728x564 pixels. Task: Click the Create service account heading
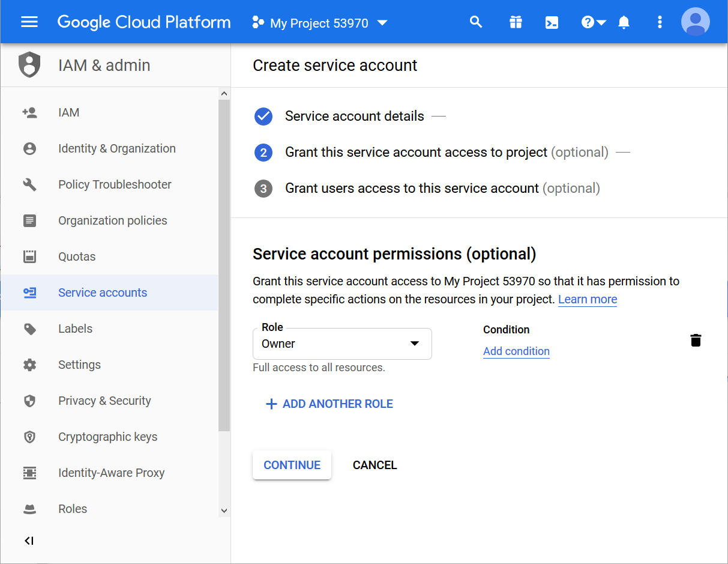pyautogui.click(x=335, y=65)
